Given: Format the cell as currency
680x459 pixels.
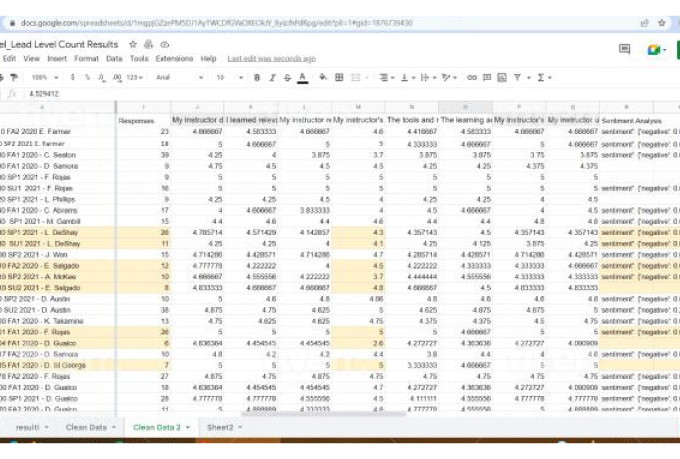Looking at the screenshot, I should 72,77.
